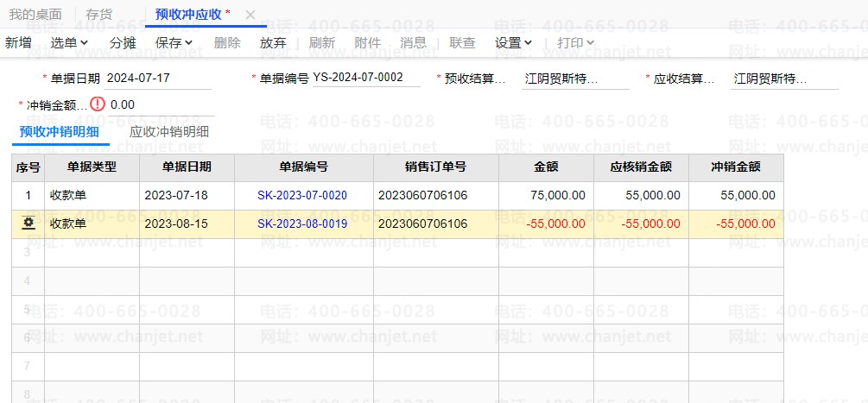Click the 序号 column header

coord(29,167)
